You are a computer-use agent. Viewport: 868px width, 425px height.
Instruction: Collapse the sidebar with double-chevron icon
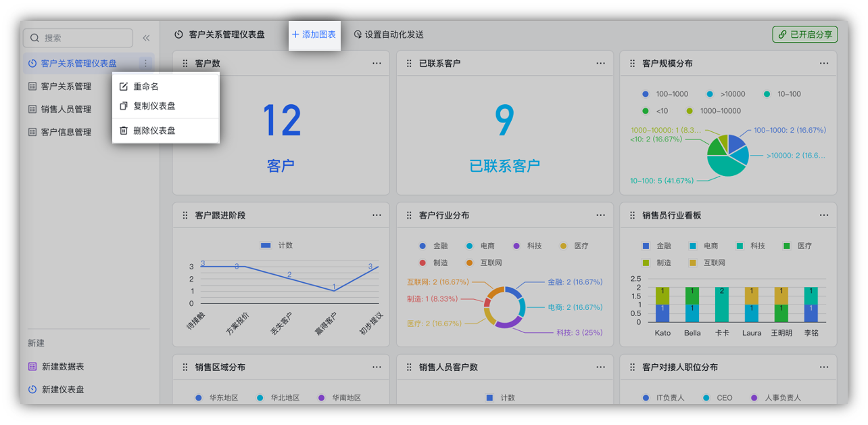(x=146, y=38)
